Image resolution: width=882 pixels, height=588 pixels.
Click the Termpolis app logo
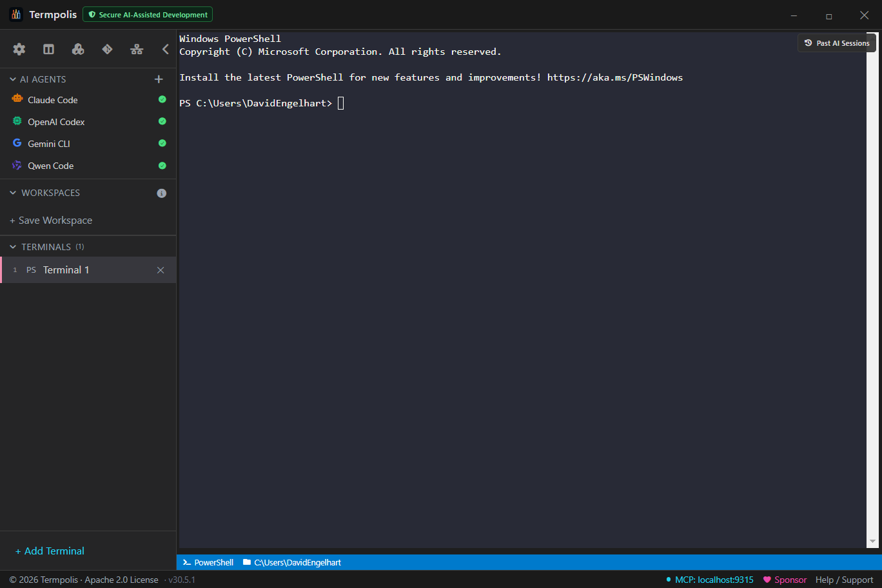pos(16,14)
